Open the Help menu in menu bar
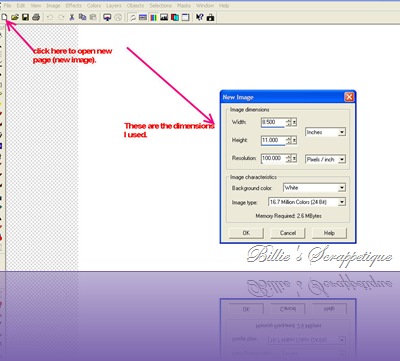 point(224,5)
